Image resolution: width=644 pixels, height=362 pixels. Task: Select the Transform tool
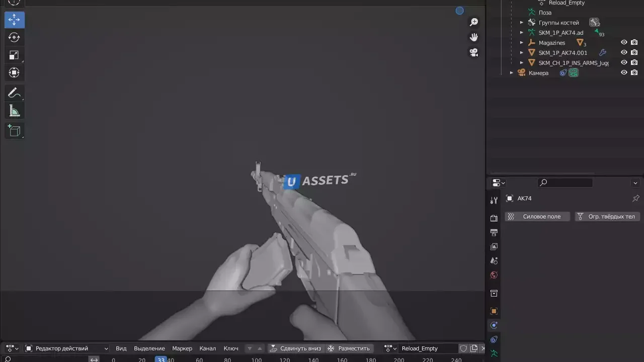[x=14, y=72]
